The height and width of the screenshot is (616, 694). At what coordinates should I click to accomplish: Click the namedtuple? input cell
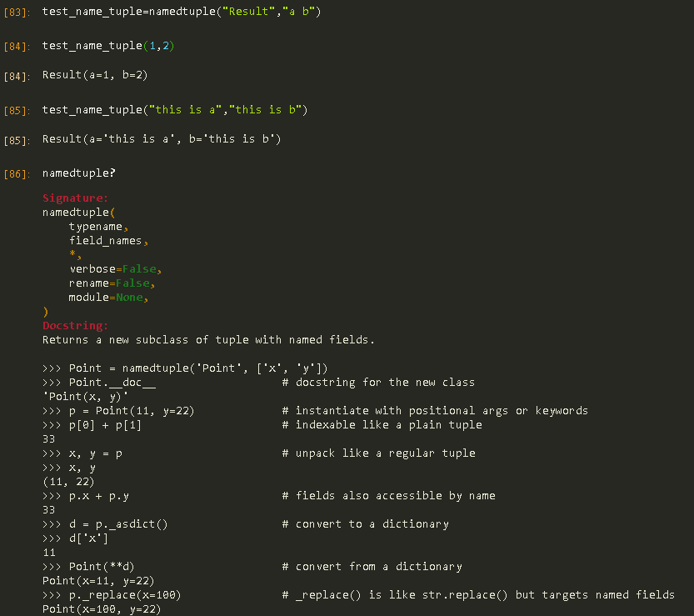[79, 173]
